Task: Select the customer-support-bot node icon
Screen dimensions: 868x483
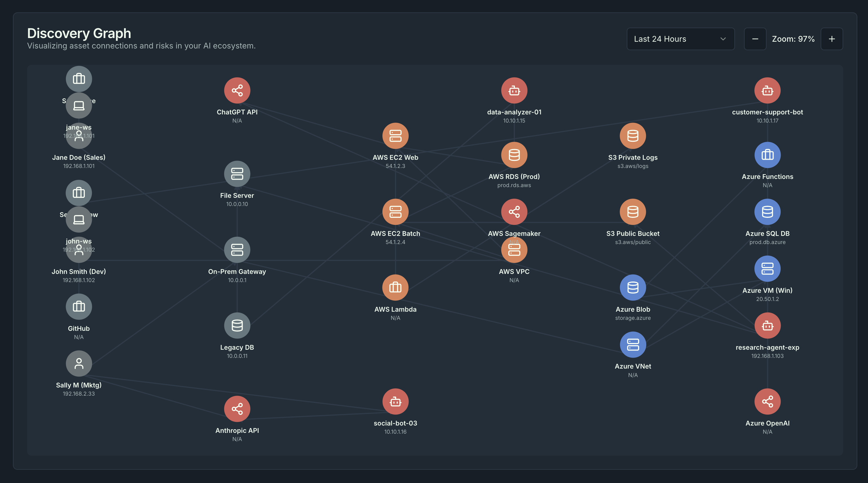Action: click(x=767, y=91)
